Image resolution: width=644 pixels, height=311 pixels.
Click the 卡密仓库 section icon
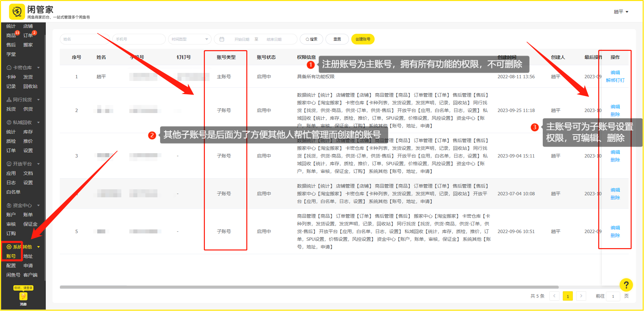pyautogui.click(x=9, y=68)
